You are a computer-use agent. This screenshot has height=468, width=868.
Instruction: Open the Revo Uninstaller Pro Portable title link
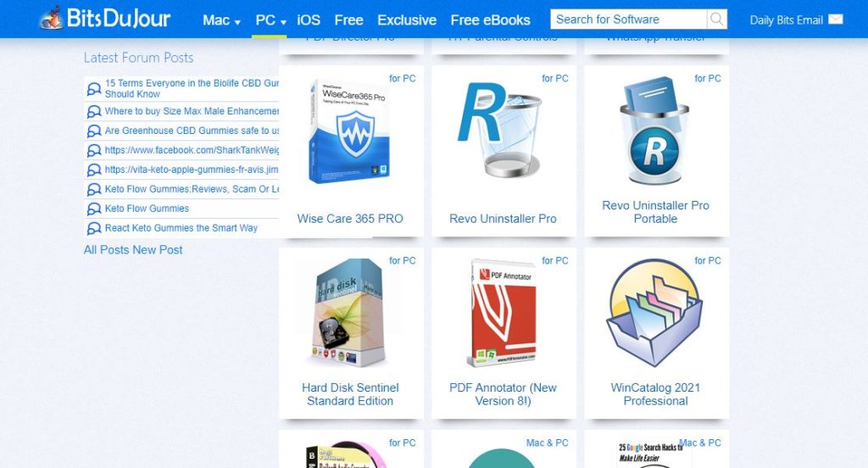pyautogui.click(x=655, y=212)
